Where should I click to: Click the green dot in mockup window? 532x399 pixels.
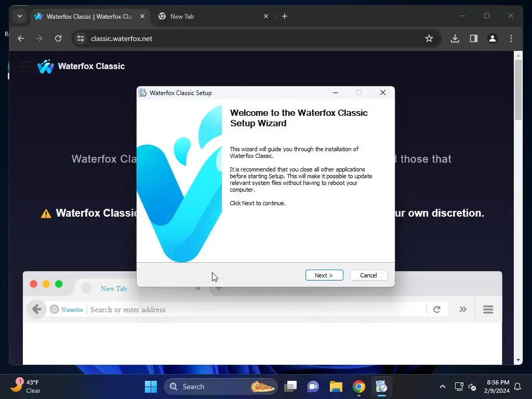(59, 284)
